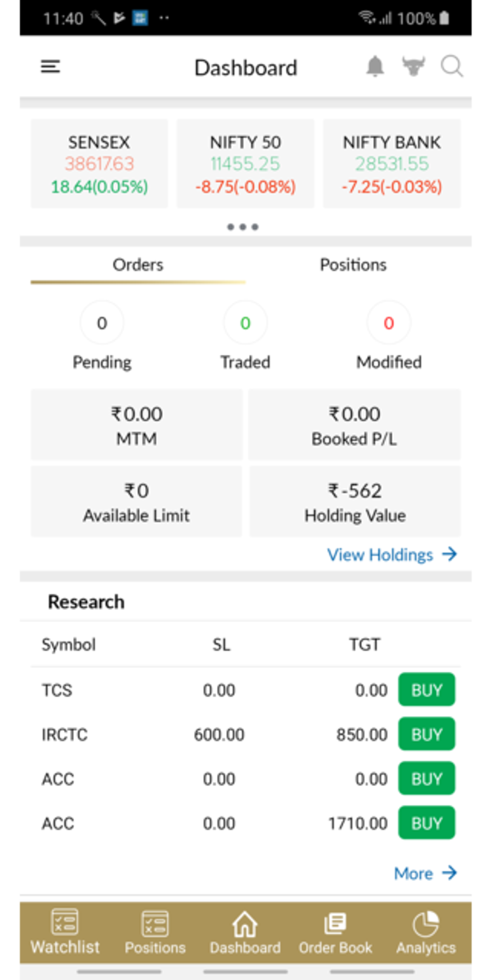Open Analytics from bottom bar
The image size is (490, 980).
tap(426, 932)
